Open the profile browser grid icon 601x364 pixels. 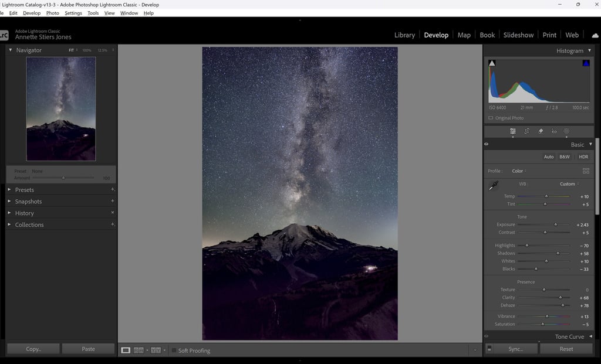tap(586, 171)
